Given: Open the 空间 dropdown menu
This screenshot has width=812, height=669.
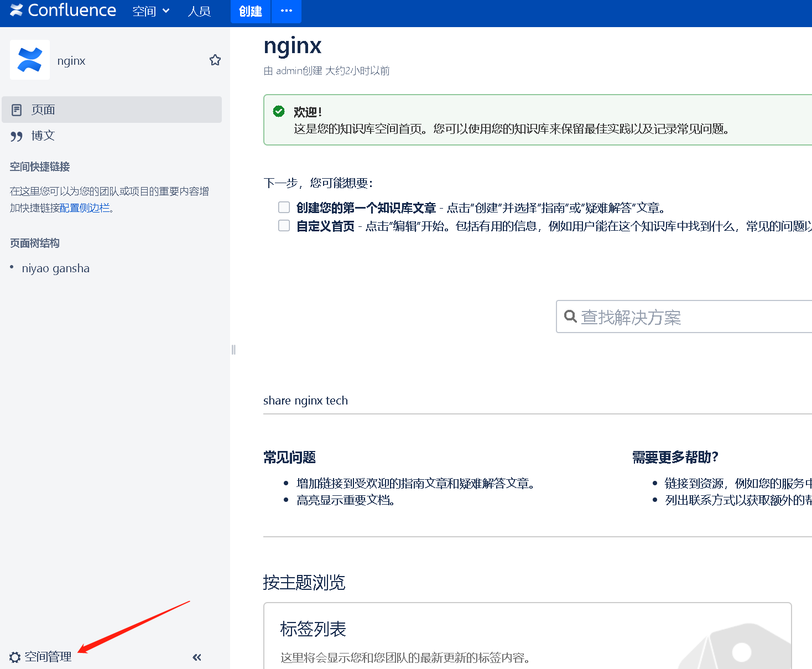Looking at the screenshot, I should (150, 11).
